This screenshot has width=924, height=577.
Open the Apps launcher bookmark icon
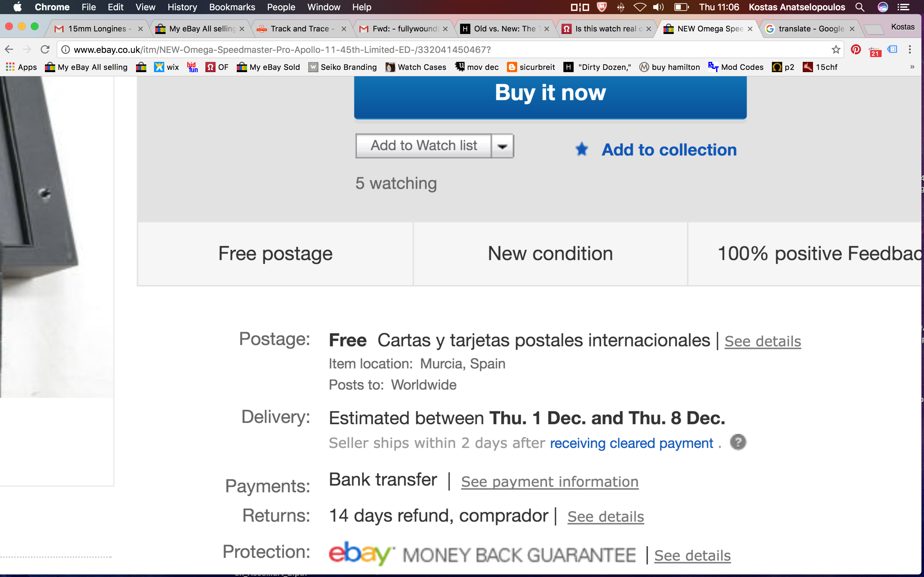click(x=10, y=67)
